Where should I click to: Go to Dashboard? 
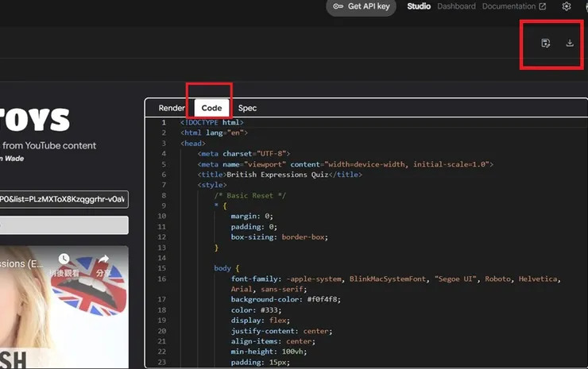[x=456, y=6]
